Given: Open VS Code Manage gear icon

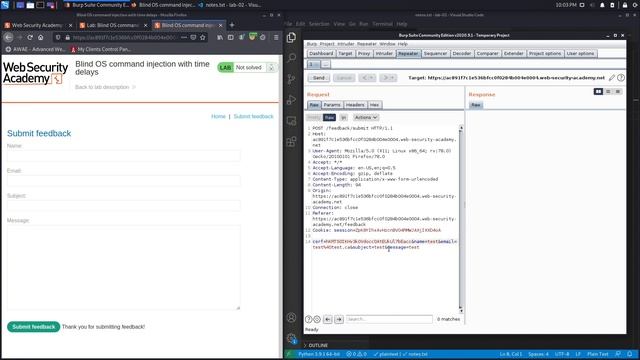Looking at the screenshot, I should [291, 338].
